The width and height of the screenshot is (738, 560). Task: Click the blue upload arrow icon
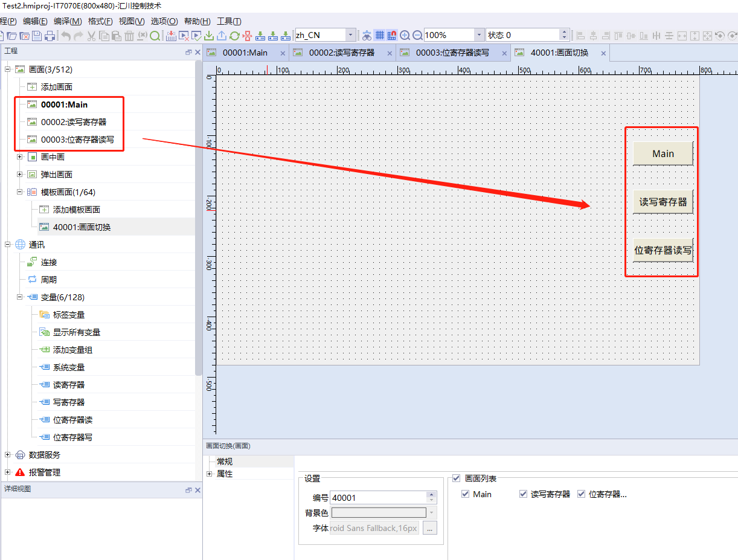222,36
